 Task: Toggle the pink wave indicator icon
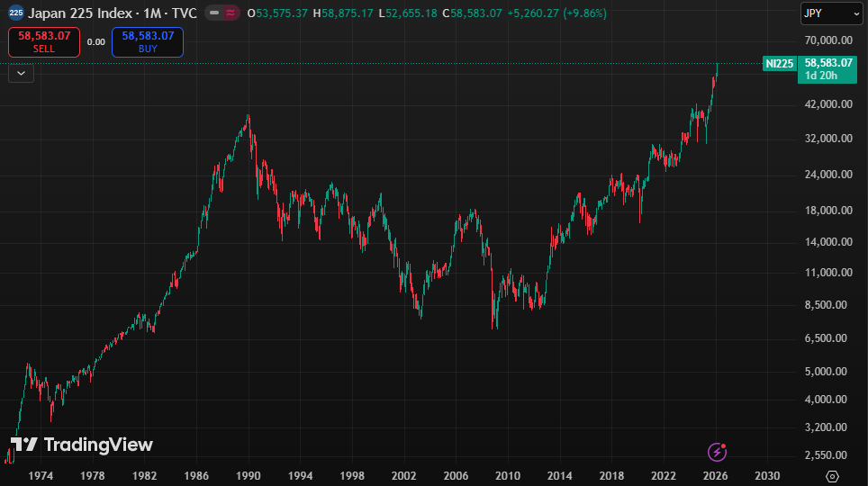[231, 13]
